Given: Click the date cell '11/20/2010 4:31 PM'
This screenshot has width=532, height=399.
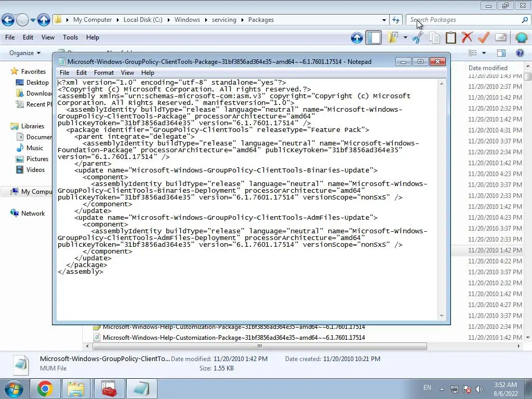Looking at the screenshot, I should 495,130.
